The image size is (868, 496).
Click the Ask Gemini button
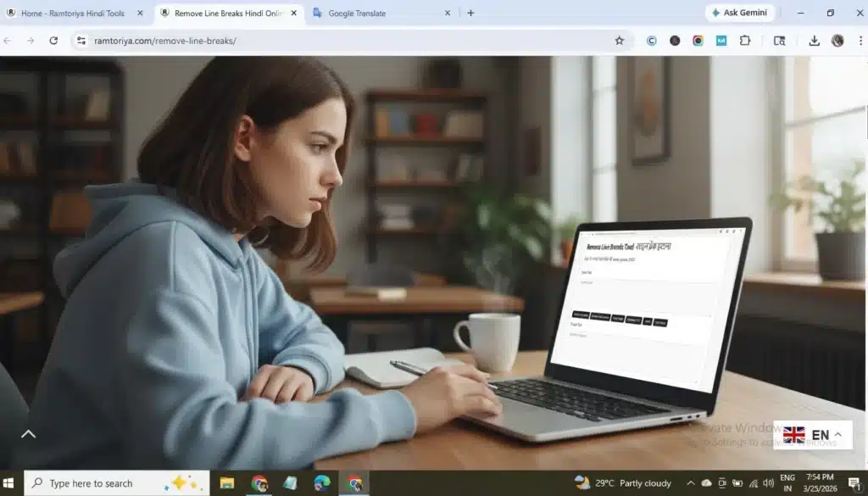tap(740, 13)
